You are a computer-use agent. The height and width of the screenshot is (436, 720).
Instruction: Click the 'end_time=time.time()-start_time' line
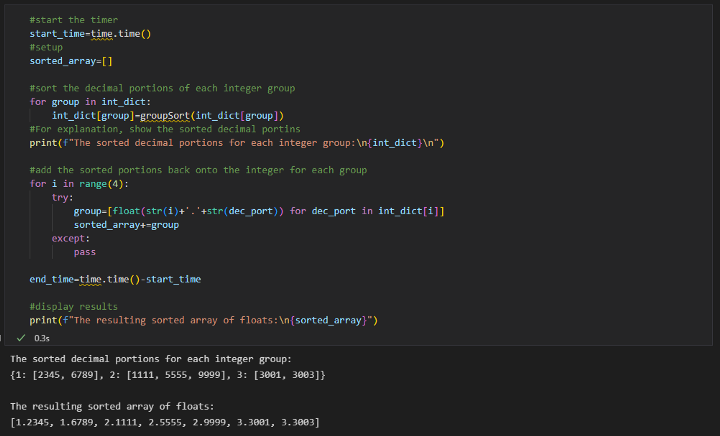(x=115, y=279)
